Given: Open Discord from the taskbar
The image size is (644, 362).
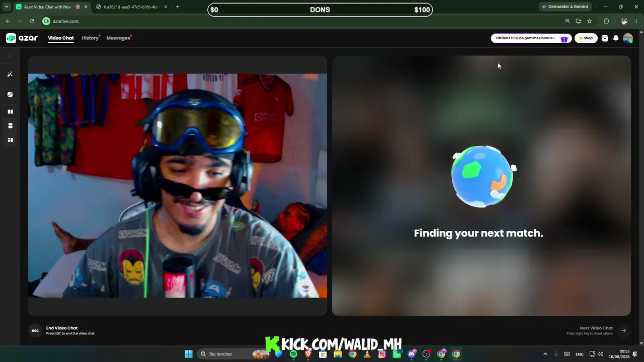Looking at the screenshot, I should pyautogui.click(x=412, y=354).
